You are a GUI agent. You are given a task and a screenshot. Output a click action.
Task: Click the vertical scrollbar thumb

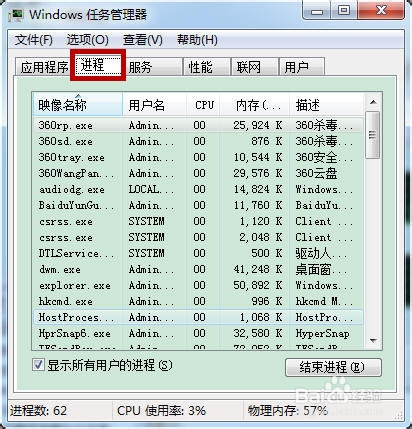click(373, 135)
